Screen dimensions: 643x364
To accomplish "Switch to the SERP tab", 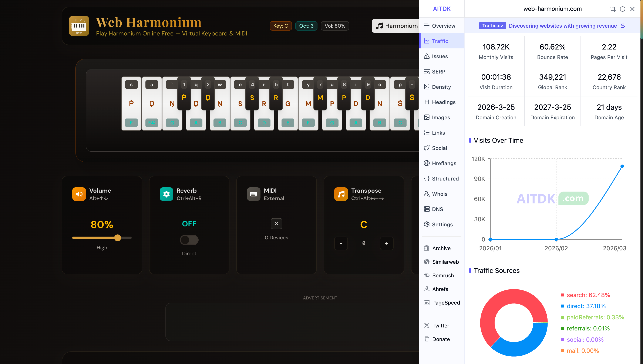I will click(x=438, y=72).
